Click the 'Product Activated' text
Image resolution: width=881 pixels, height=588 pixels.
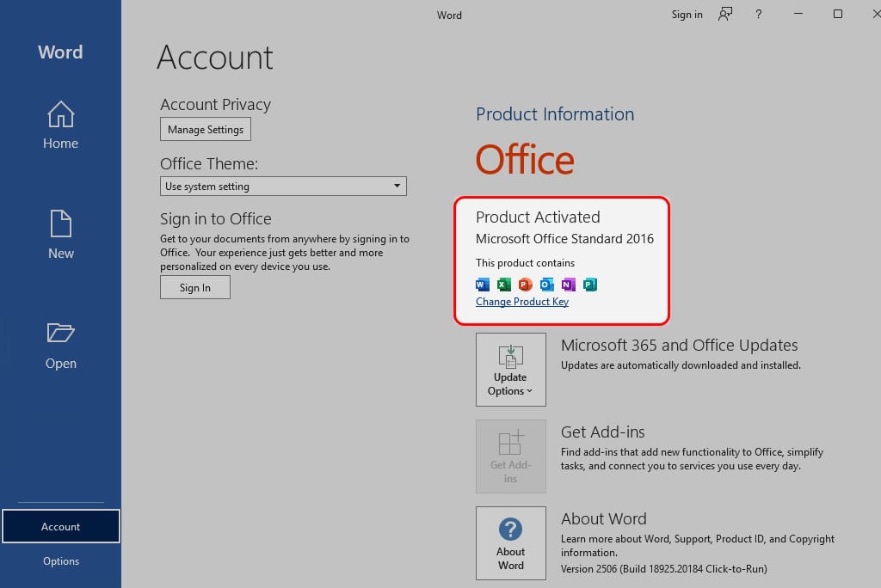click(x=538, y=217)
